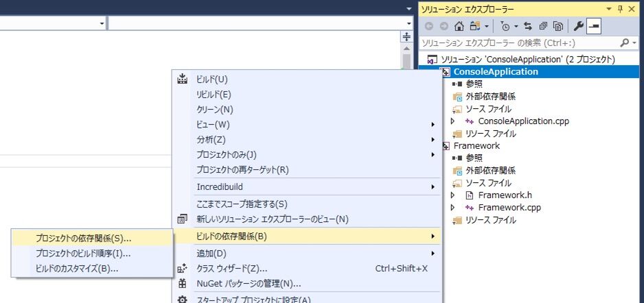Image resolution: width=644 pixels, height=303 pixels.
Task: Click the Solution/Folder view switch icon
Action: pos(475,26)
